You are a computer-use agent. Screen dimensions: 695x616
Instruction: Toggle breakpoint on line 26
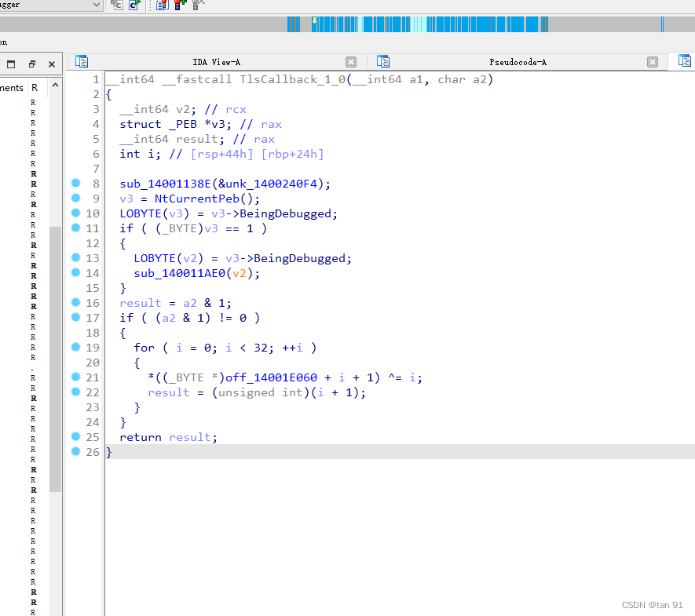click(x=76, y=451)
